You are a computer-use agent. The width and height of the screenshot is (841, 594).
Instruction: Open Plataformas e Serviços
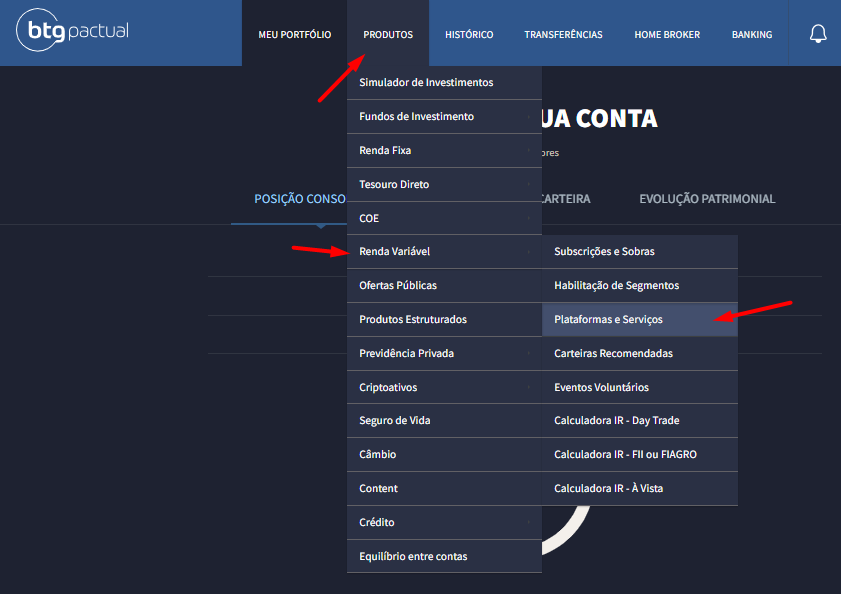pyautogui.click(x=640, y=319)
